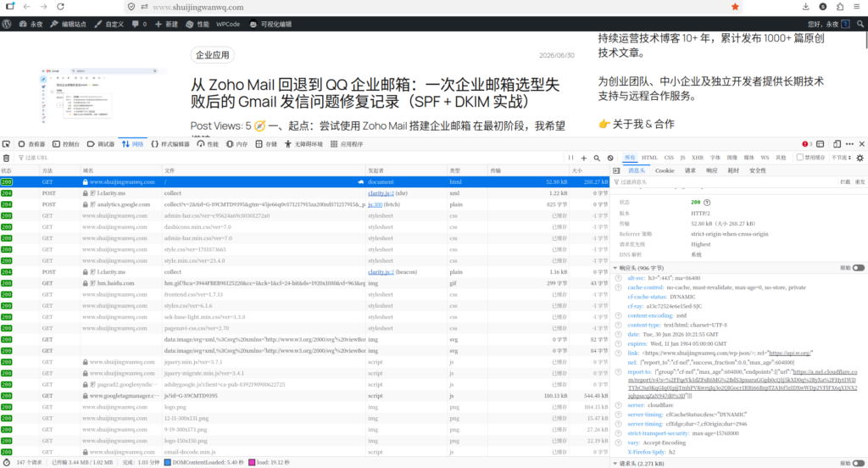Click 可视化编辑 in the admin bar
This screenshot has height=468, width=868.
pyautogui.click(x=270, y=24)
